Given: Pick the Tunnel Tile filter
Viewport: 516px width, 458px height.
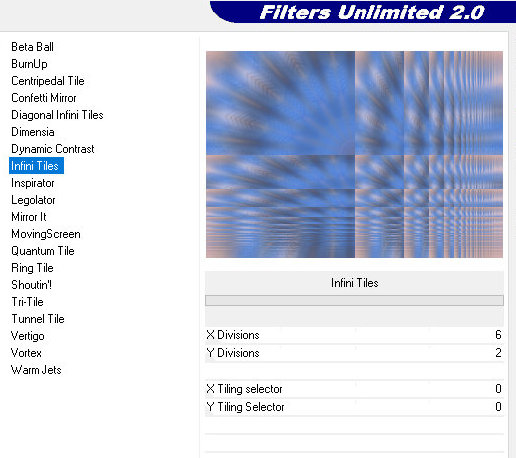Looking at the screenshot, I should pyautogui.click(x=38, y=319).
